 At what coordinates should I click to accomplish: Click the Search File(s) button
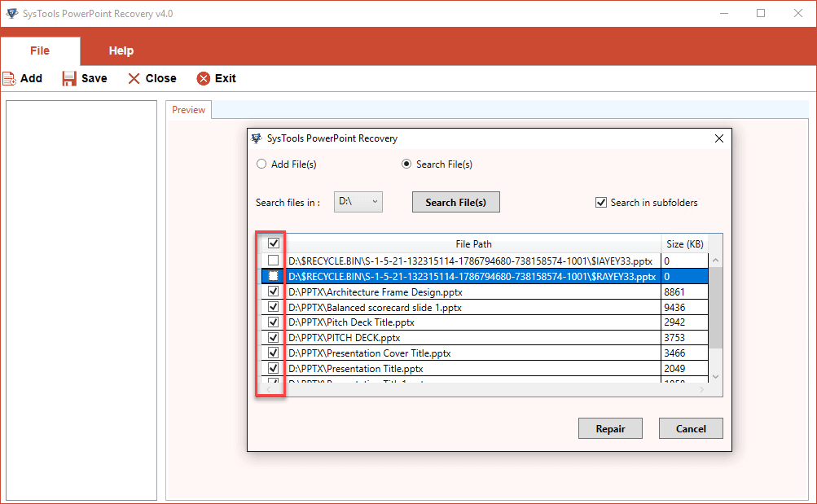pos(456,202)
